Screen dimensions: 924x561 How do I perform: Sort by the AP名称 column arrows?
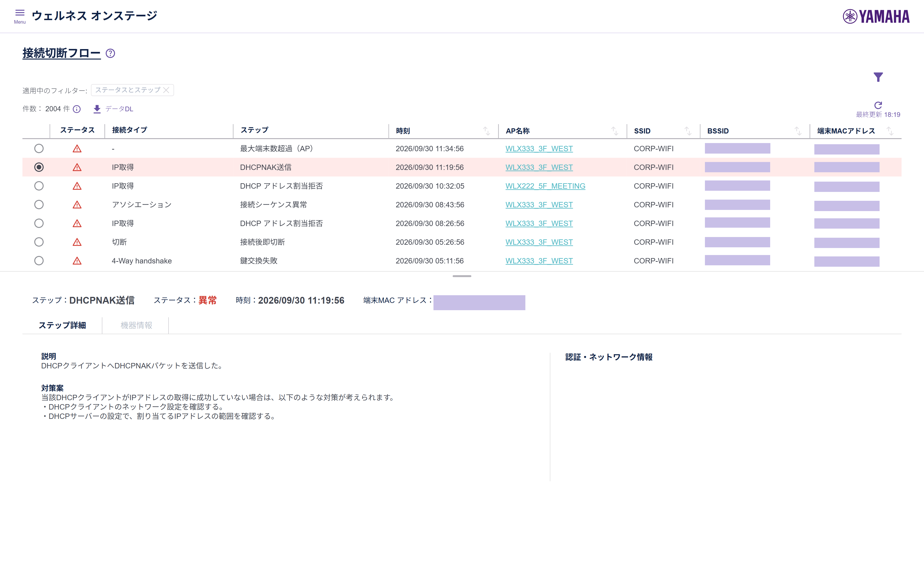pos(615,131)
